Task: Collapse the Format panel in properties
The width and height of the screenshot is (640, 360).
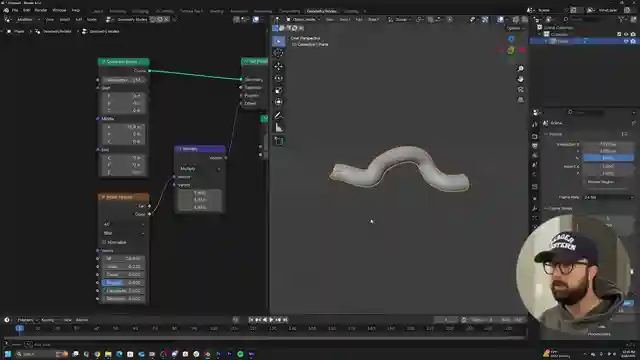Action: click(x=546, y=134)
